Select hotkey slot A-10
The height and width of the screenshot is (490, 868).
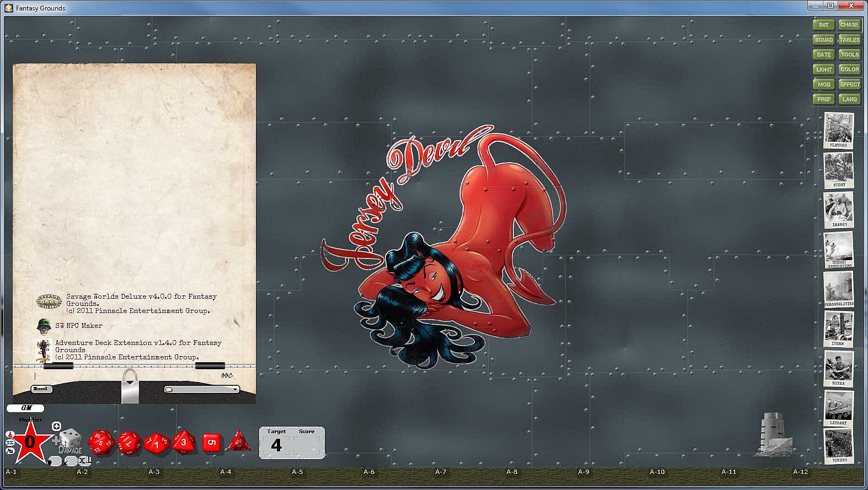657,472
